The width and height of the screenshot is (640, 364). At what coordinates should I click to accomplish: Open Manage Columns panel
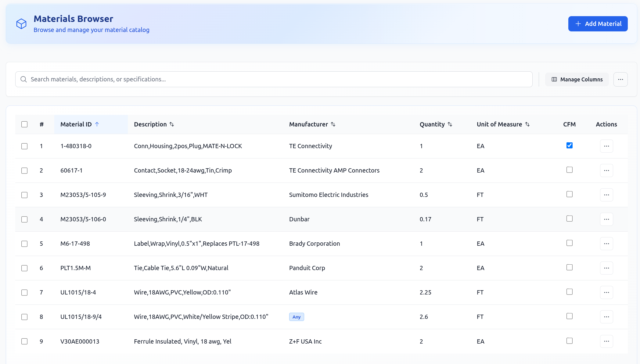point(577,79)
